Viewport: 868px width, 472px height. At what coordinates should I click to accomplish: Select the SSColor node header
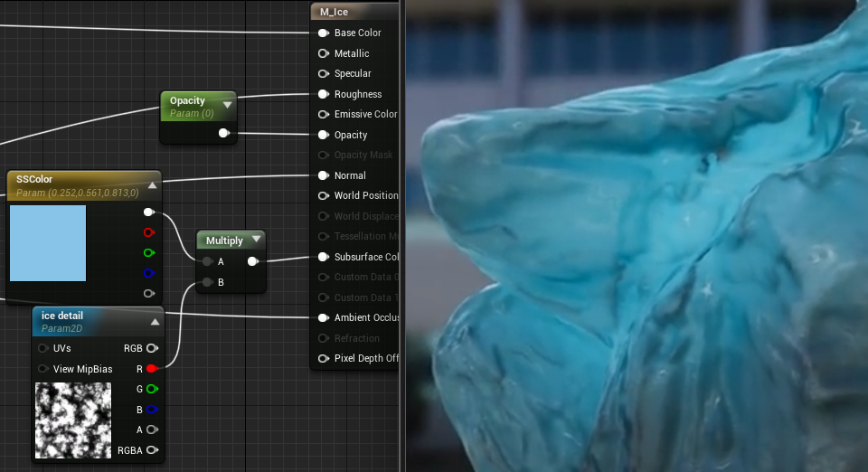pos(83,185)
